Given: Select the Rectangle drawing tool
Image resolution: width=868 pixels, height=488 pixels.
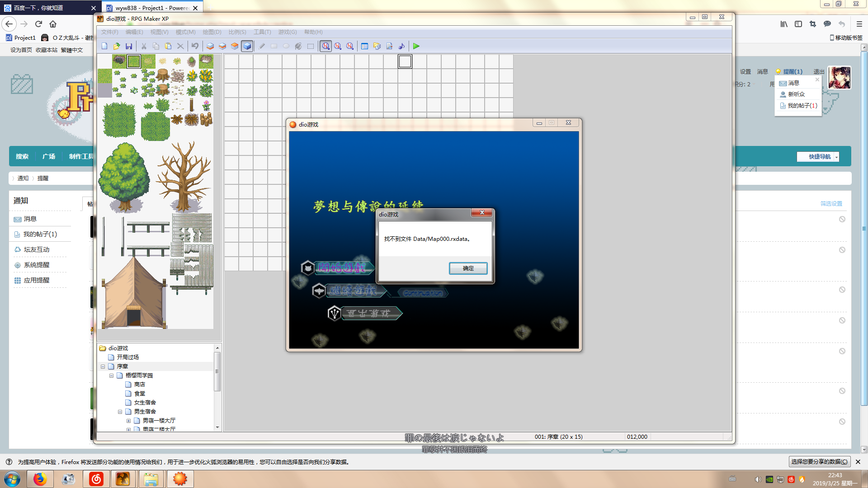Looking at the screenshot, I should [x=274, y=46].
